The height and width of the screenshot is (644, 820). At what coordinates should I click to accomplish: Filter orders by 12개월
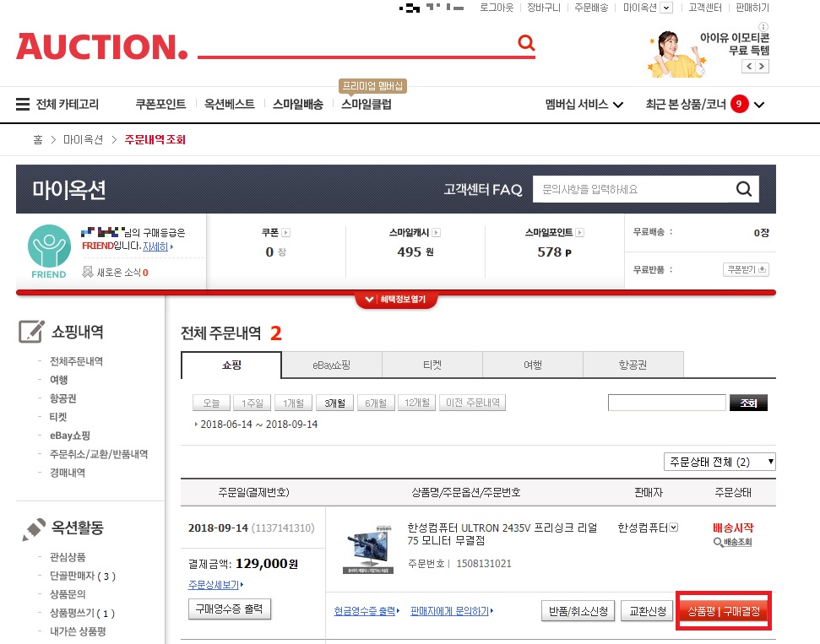tap(417, 403)
